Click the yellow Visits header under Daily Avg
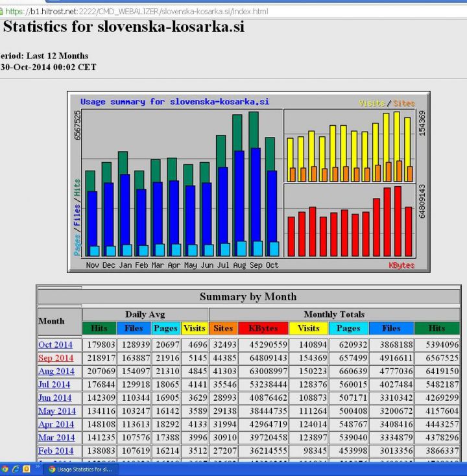Viewport: 467px width, 476px height. coord(195,328)
